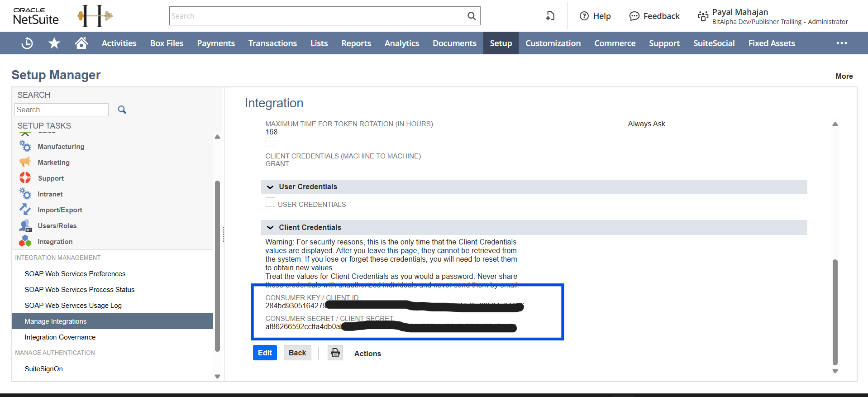Click the Oracle NetSuite logo

[36, 16]
